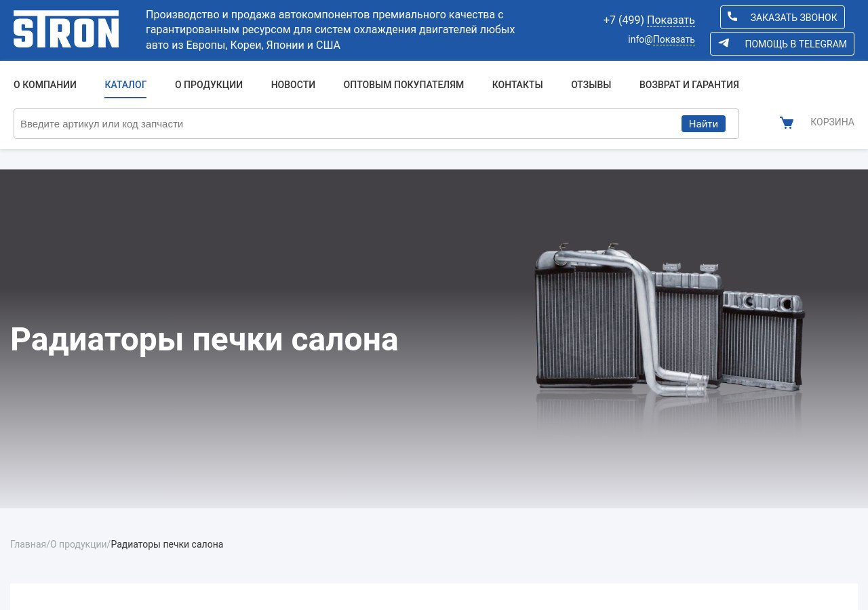Reveal the email address via Показать link
The image size is (868, 610).
(x=673, y=40)
